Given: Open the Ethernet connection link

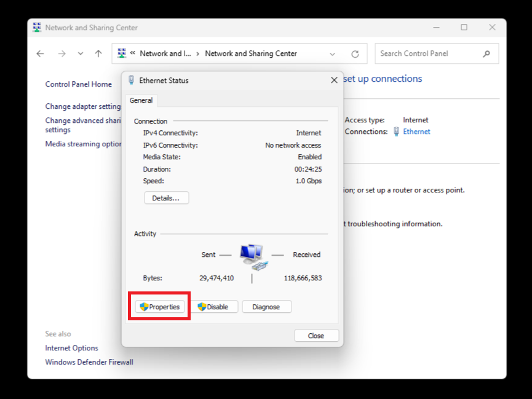Looking at the screenshot, I should tap(416, 132).
